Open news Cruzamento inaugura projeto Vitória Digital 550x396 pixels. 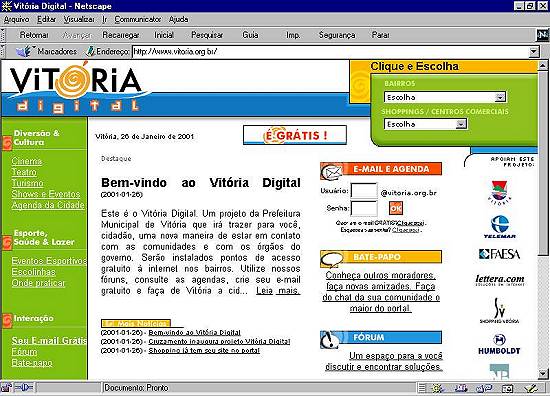tap(219, 341)
